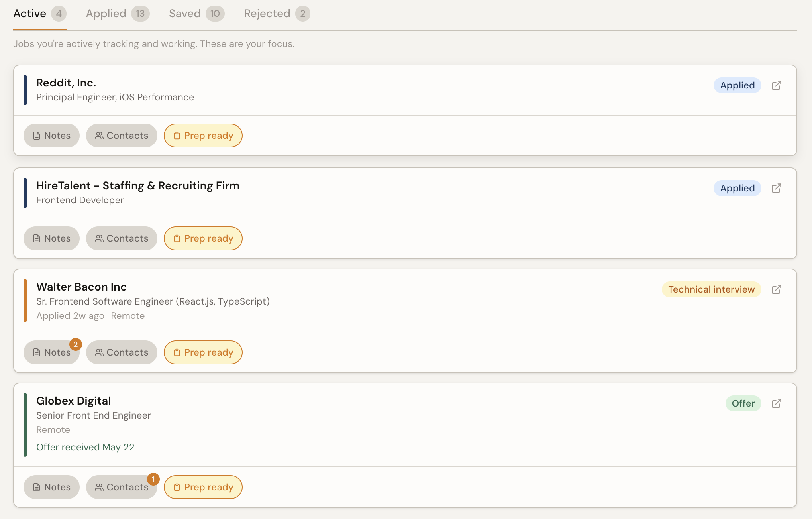The height and width of the screenshot is (519, 812).
Task: Click Prep ready on Globex Digital card
Action: tap(203, 487)
